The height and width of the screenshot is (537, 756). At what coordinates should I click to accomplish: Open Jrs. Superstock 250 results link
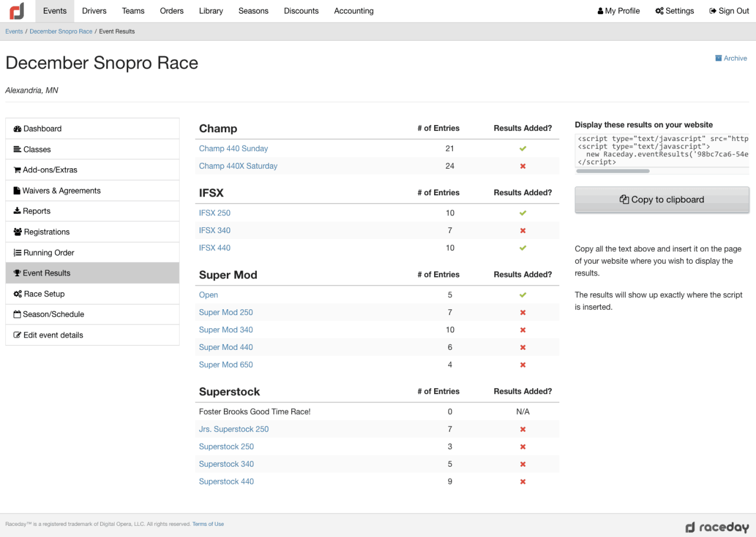pyautogui.click(x=234, y=429)
